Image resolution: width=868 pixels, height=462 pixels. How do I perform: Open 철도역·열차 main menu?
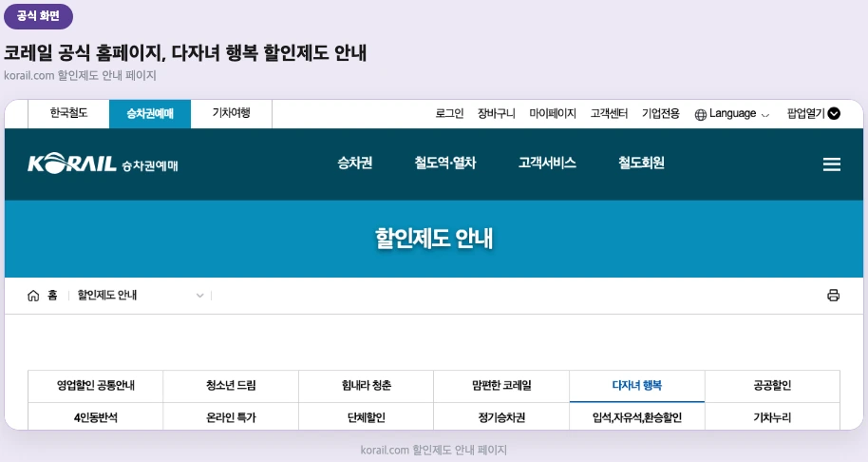(445, 163)
